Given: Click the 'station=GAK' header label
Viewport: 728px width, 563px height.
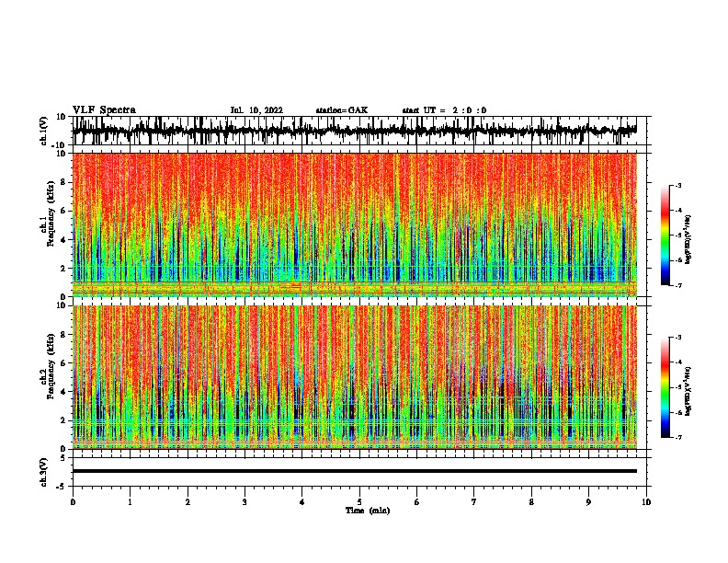Looking at the screenshot, I should (342, 110).
